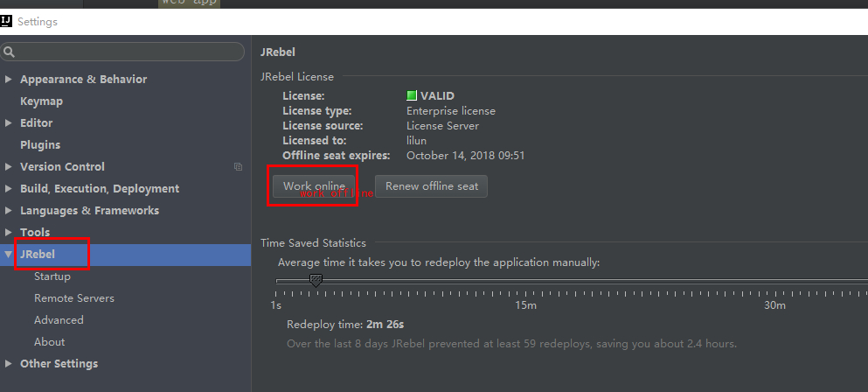
Task: Expand Version Control settings arrow
Action: pos(8,166)
